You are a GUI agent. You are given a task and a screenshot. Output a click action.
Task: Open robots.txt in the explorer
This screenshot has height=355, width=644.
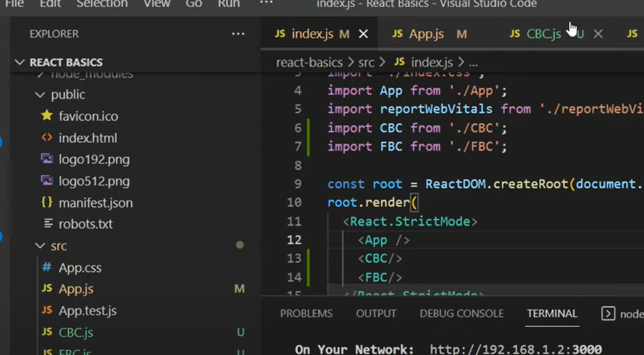point(85,224)
